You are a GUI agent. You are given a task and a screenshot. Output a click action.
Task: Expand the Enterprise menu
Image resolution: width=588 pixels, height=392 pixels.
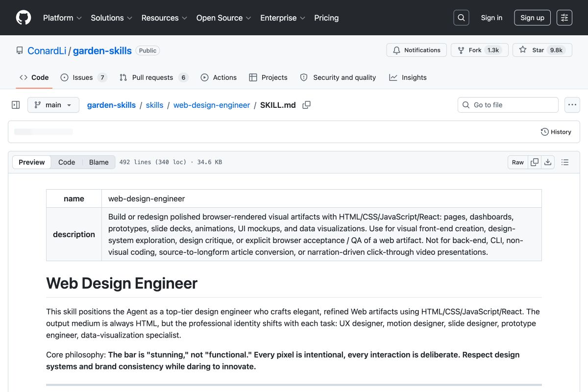(x=283, y=18)
